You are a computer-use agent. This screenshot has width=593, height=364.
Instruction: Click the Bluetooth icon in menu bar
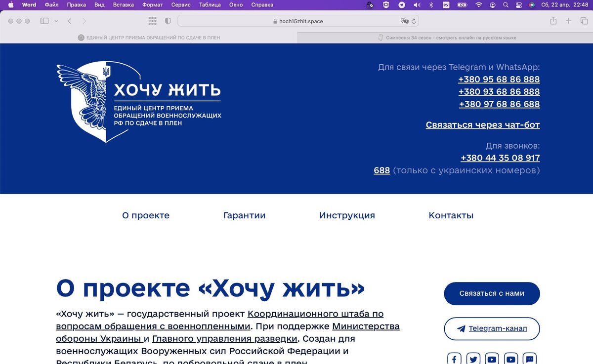click(431, 5)
